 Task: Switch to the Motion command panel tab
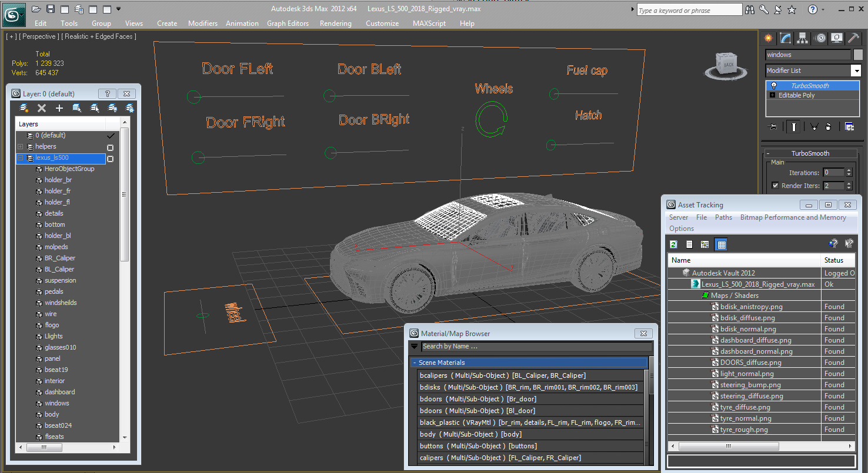[x=820, y=38]
